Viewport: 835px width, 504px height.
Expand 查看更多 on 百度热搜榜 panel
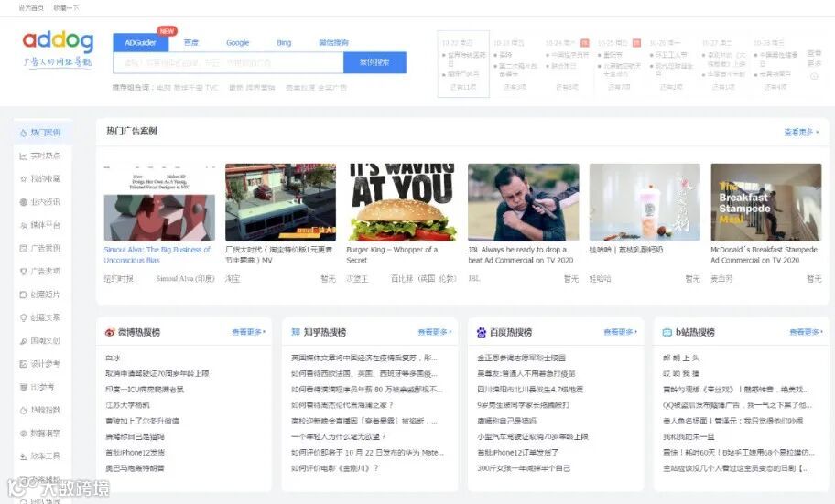(620, 332)
